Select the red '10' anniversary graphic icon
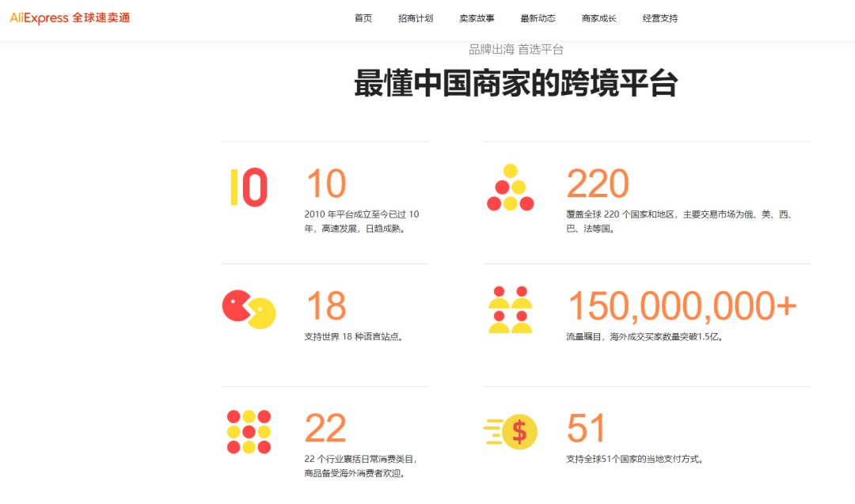The image size is (855, 504). click(248, 188)
